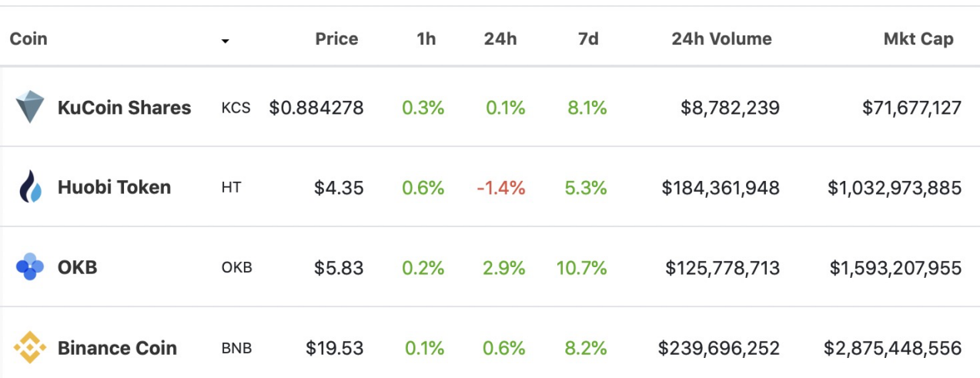Select Huobi Token's -1.4% 24h value

point(501,188)
